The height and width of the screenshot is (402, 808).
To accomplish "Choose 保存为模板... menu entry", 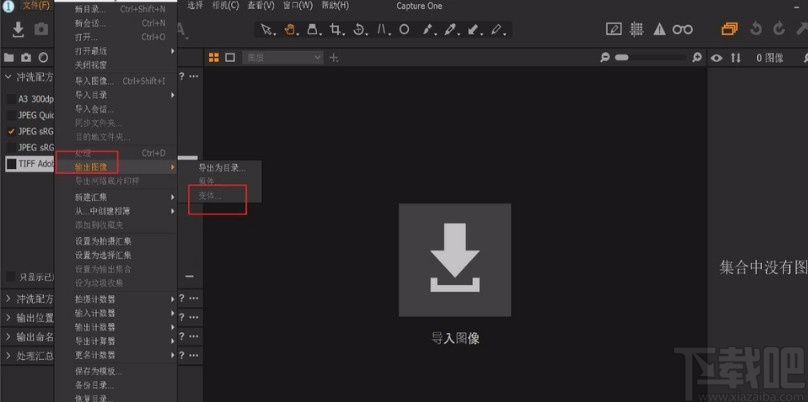I will 116,371.
